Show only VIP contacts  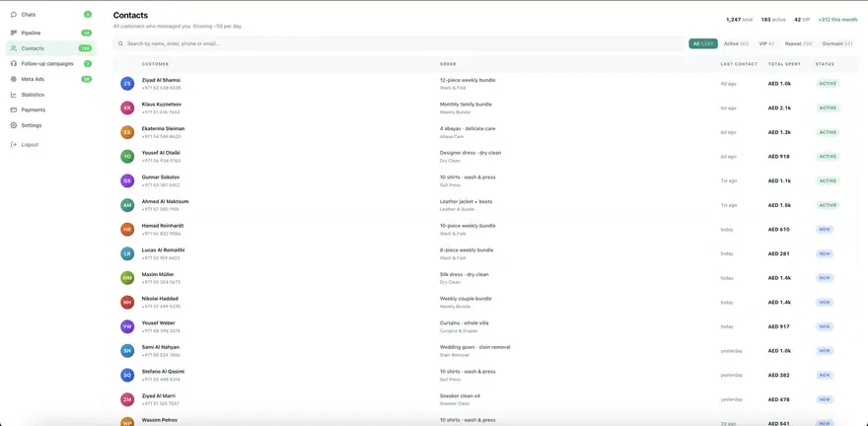point(766,43)
